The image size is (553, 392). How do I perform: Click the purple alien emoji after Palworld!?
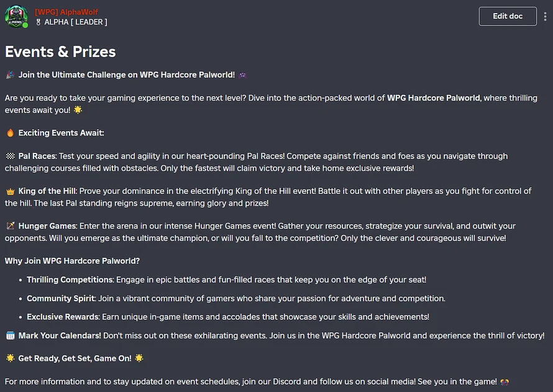pos(243,75)
